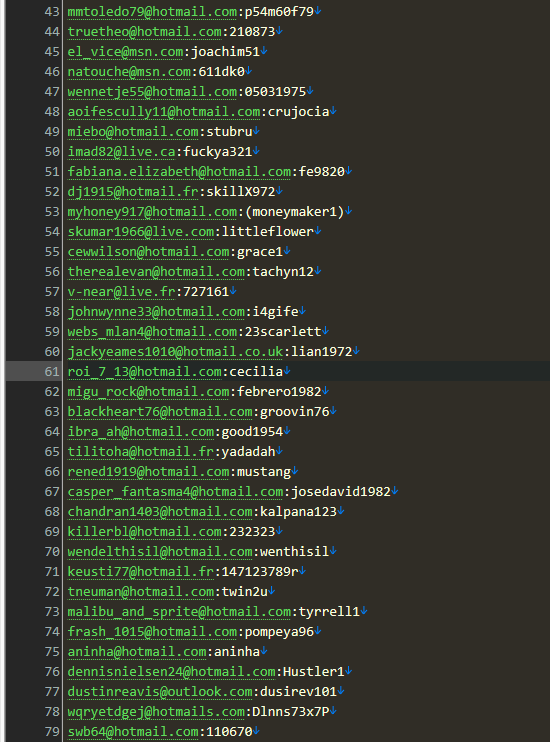Screen dimensions: 550x742
Task: Click line number 79 in the gutter
Action: point(52,732)
